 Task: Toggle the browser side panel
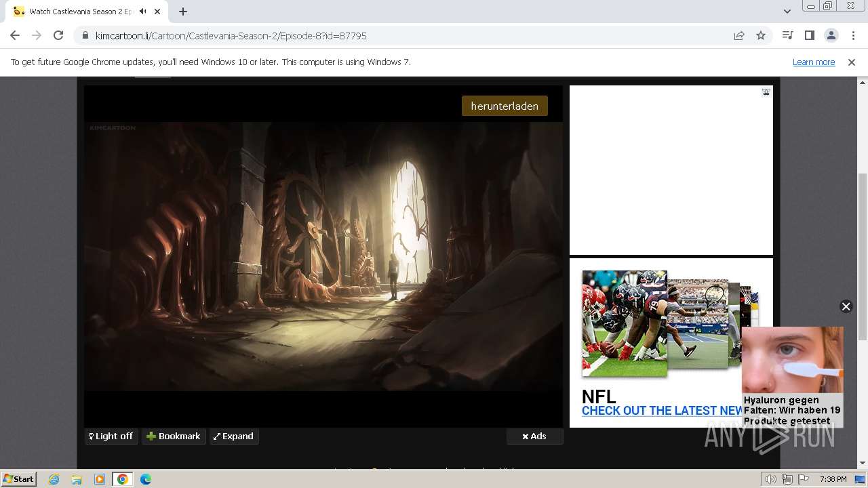click(809, 35)
